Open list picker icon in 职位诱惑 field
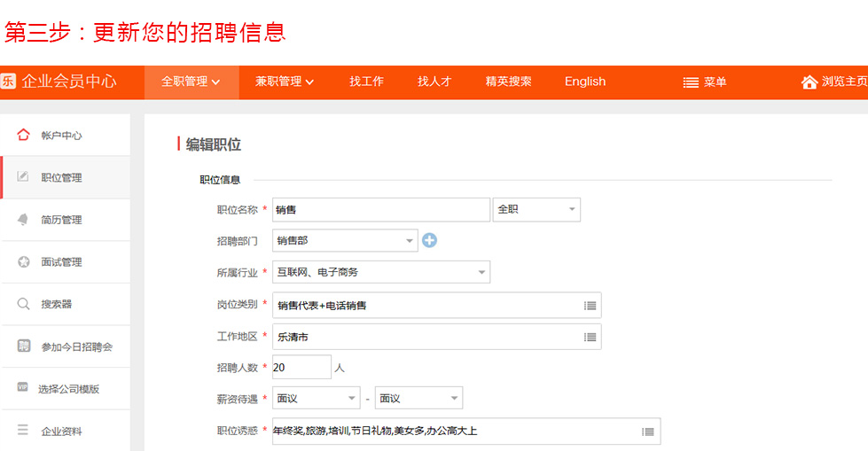Viewport: 868px width, 451px height. pos(648,432)
